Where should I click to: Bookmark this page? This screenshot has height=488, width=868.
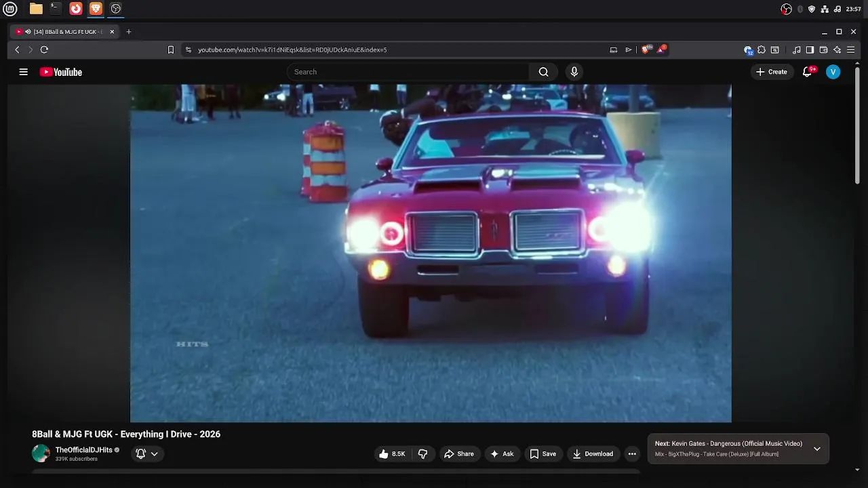[171, 49]
